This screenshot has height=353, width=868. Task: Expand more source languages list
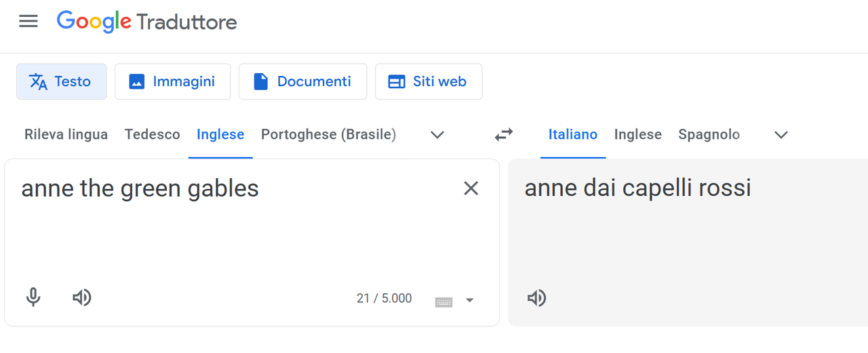(437, 135)
